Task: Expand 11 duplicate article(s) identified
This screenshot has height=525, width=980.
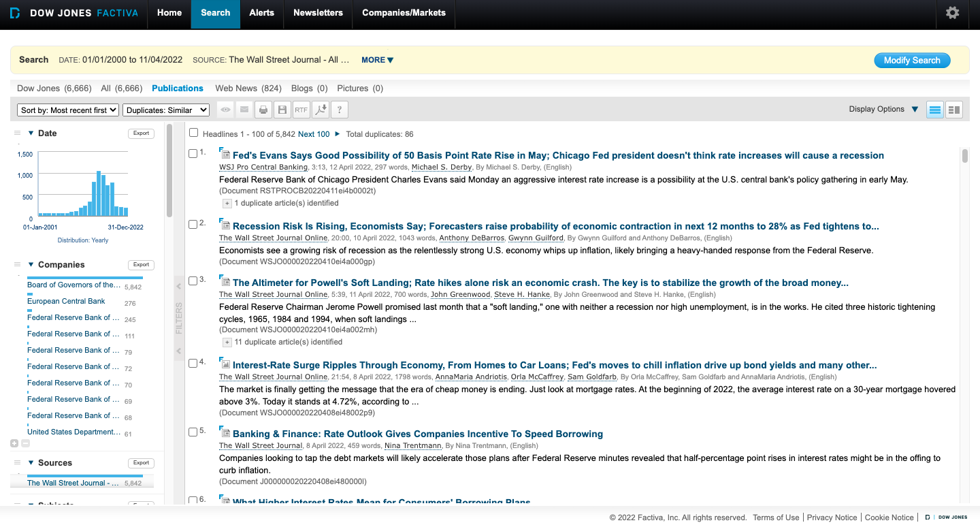Action: (x=227, y=343)
